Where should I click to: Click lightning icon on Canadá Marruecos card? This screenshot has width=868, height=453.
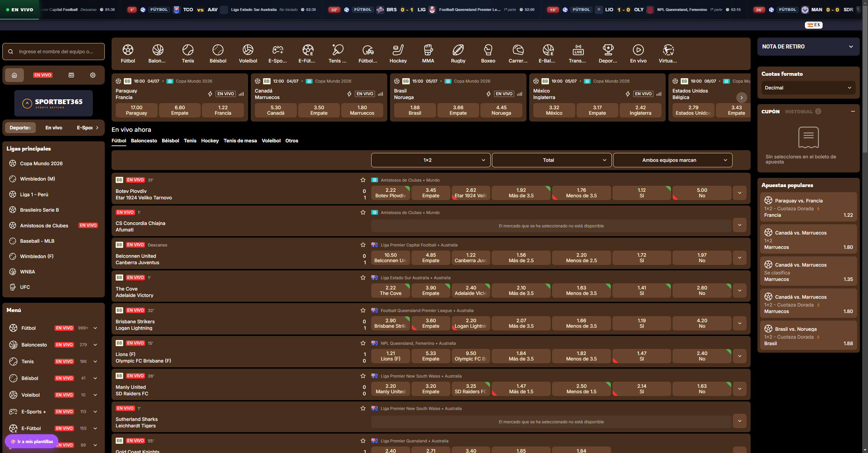point(349,94)
